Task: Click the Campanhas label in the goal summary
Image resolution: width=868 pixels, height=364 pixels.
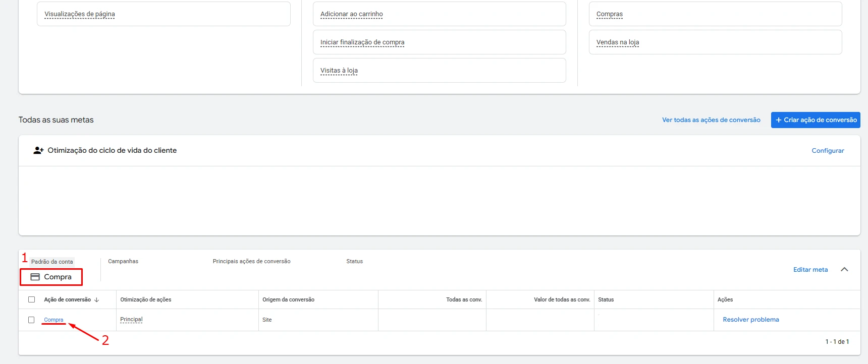Action: pos(123,261)
